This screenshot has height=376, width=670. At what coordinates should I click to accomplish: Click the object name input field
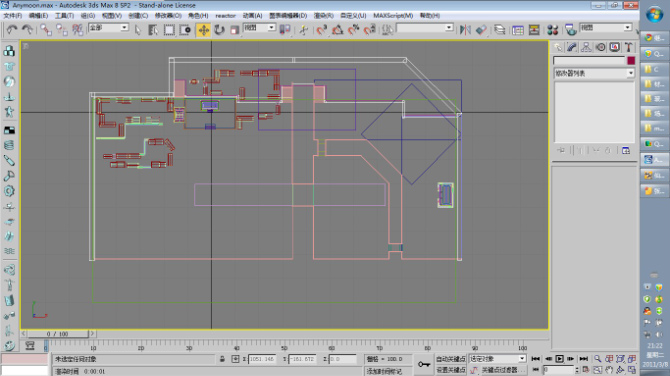click(x=589, y=60)
